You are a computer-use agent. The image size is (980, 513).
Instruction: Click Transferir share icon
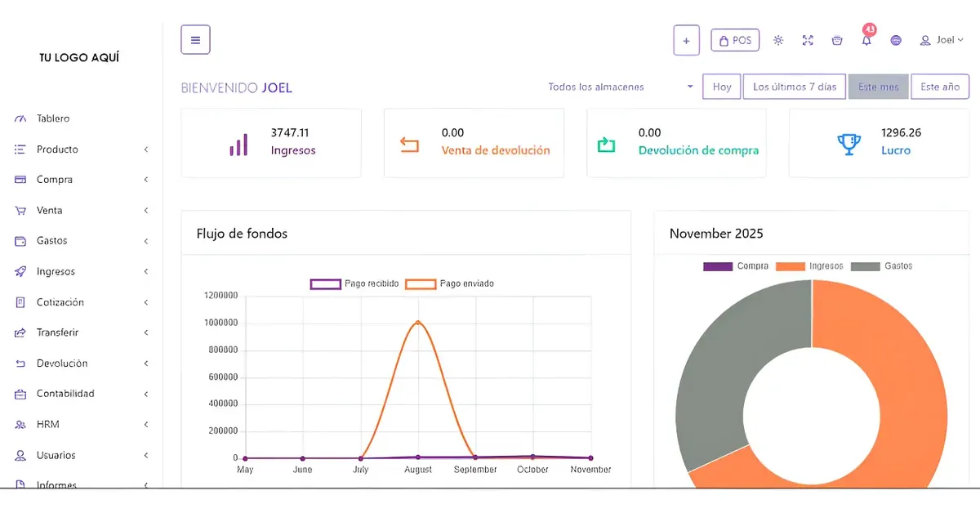click(x=20, y=332)
